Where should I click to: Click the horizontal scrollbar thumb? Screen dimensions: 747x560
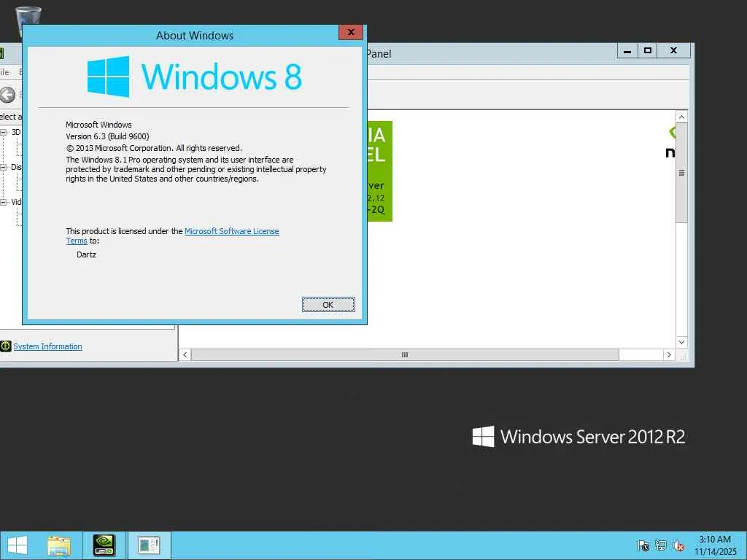tap(405, 355)
